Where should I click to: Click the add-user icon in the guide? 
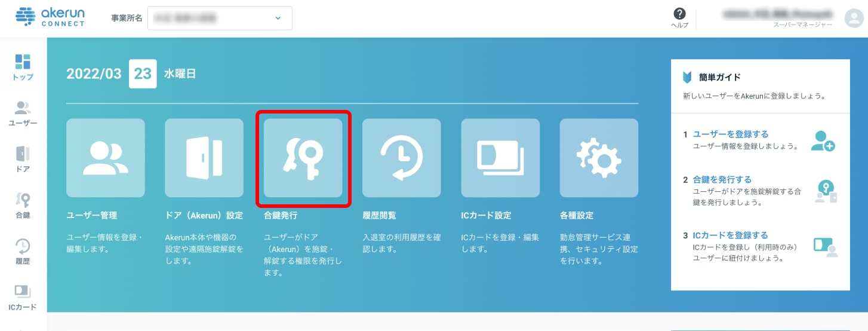pos(823,140)
